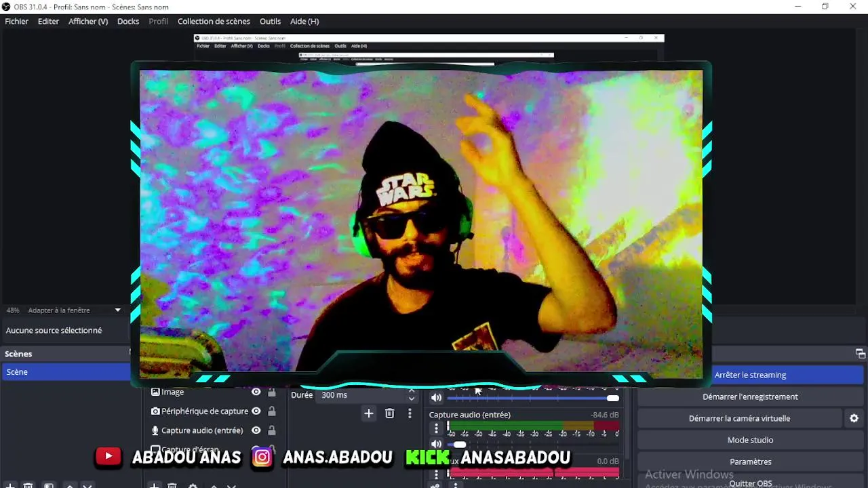Switch to Mode studio

tap(750, 440)
